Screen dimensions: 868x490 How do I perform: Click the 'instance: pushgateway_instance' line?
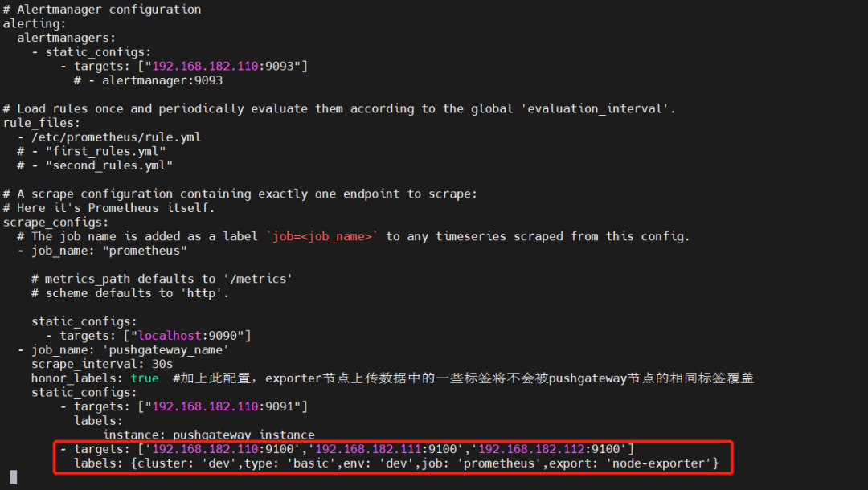[209, 435]
